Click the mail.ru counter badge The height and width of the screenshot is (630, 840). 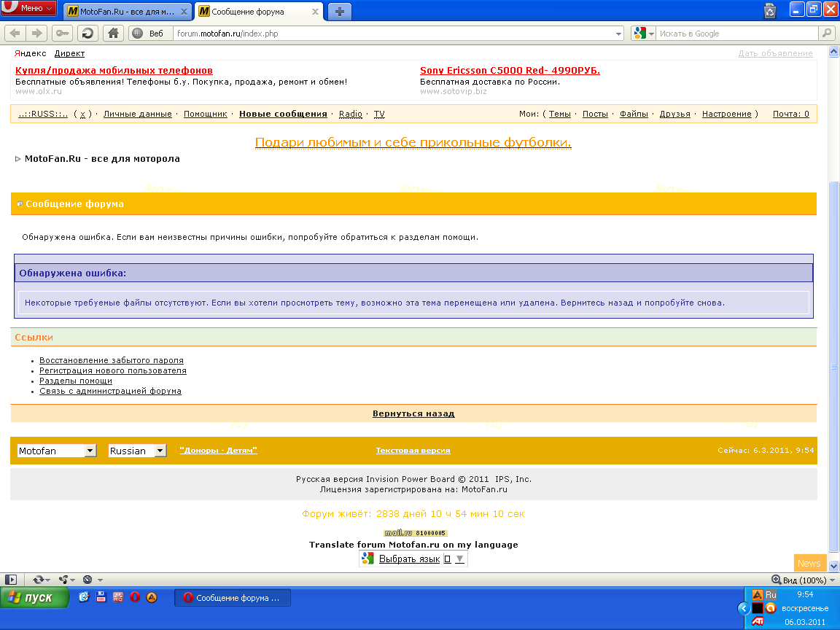[x=415, y=532]
